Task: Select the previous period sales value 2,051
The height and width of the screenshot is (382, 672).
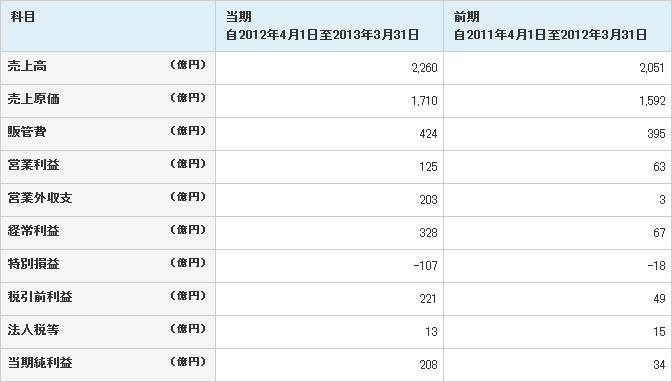Action: coord(652,68)
